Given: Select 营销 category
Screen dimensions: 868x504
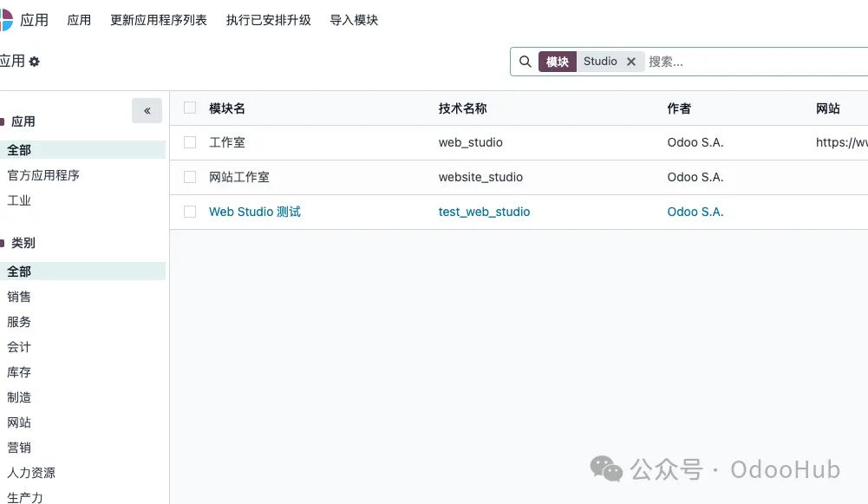Looking at the screenshot, I should click(x=19, y=448).
